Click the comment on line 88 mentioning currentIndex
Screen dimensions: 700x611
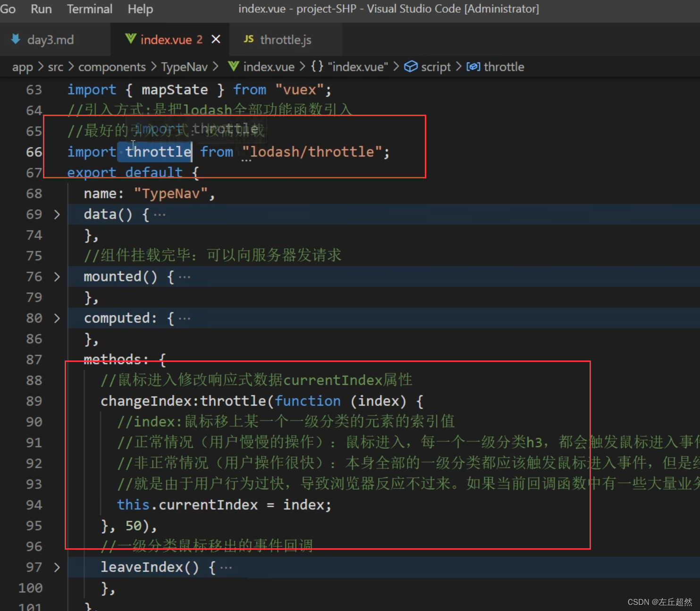coord(256,380)
